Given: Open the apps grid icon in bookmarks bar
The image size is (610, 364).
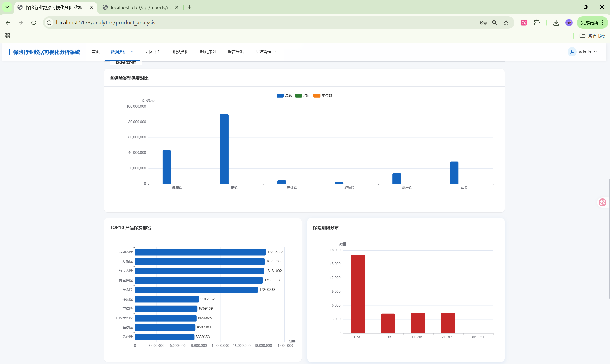Looking at the screenshot, I should pyautogui.click(x=7, y=36).
